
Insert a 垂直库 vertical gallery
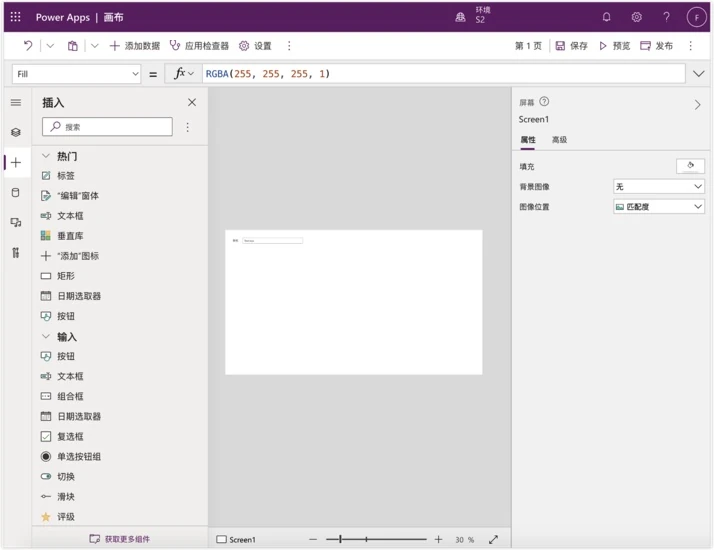pyautogui.click(x=62, y=236)
